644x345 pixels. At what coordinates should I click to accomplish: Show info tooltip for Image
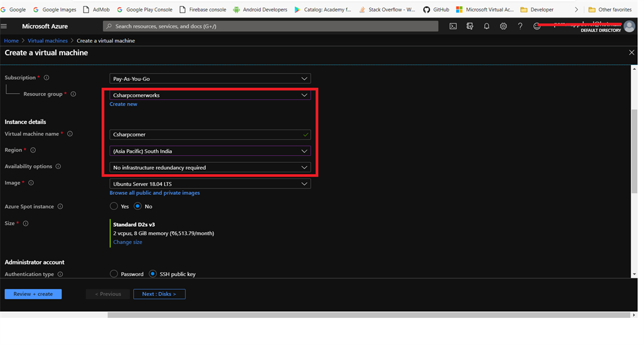pyautogui.click(x=31, y=183)
